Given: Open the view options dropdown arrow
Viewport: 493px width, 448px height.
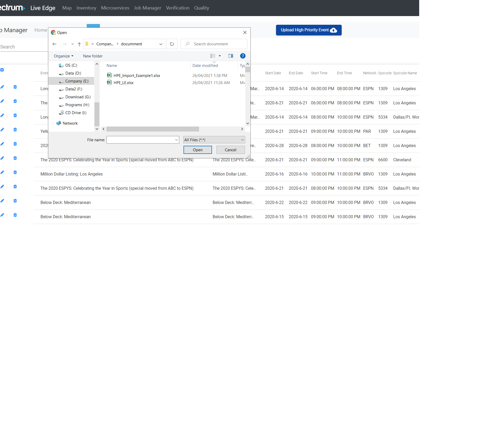Looking at the screenshot, I should point(220,56).
